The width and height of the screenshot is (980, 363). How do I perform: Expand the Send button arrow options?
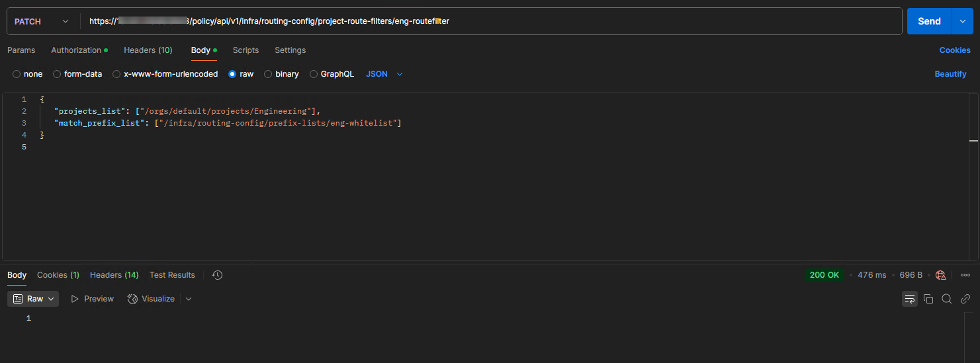coord(963,21)
